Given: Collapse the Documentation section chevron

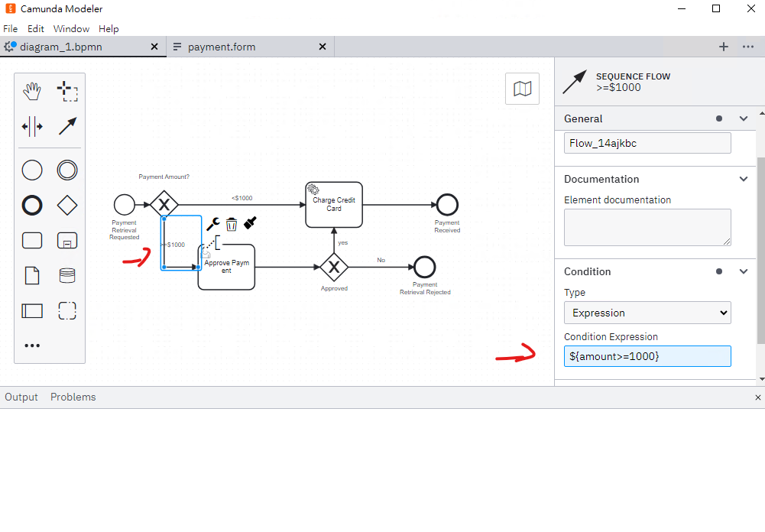Looking at the screenshot, I should 744,179.
